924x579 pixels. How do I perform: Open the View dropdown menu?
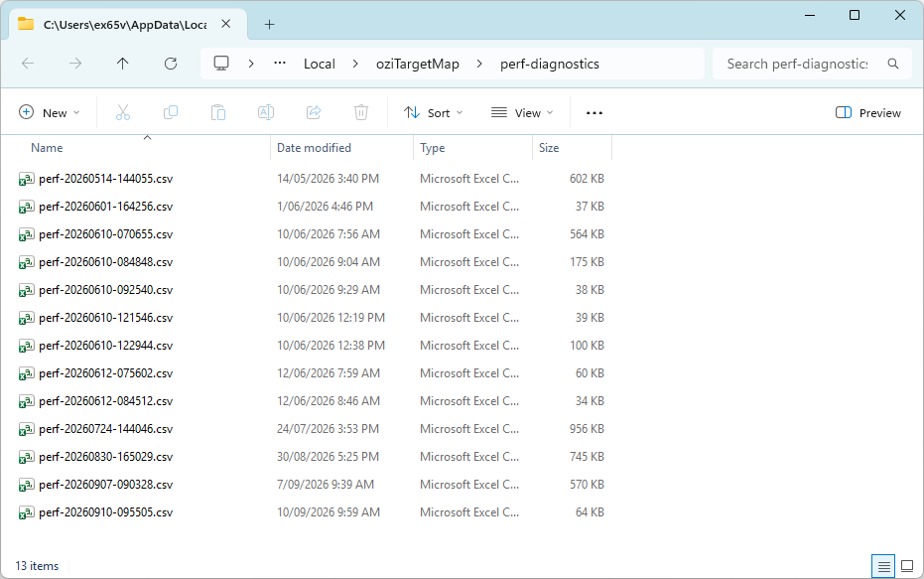522,112
